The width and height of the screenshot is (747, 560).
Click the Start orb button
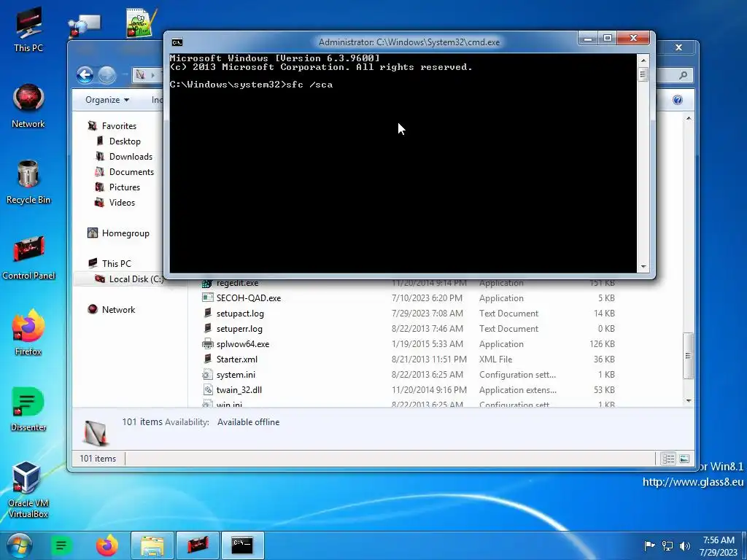(19, 545)
